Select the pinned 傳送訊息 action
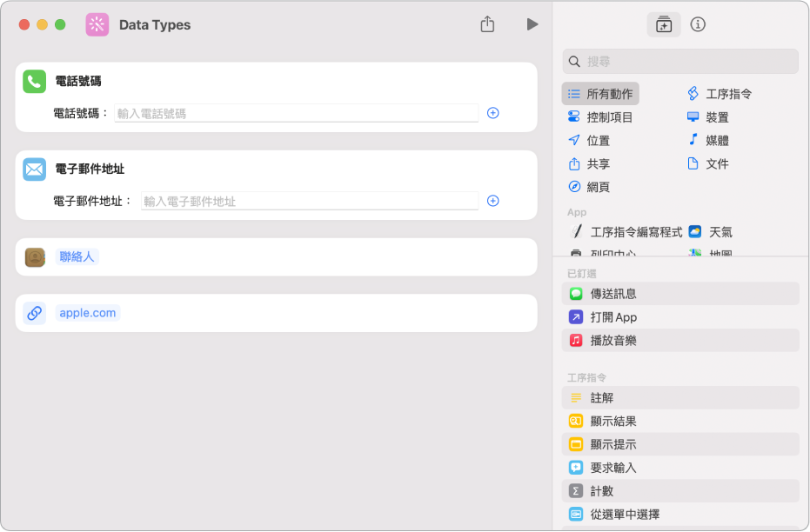Image resolution: width=810 pixels, height=532 pixels. point(680,294)
